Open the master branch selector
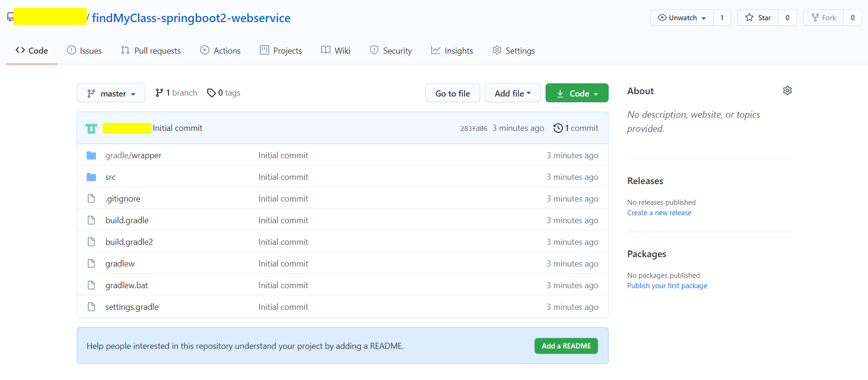The image size is (868, 380). click(111, 93)
